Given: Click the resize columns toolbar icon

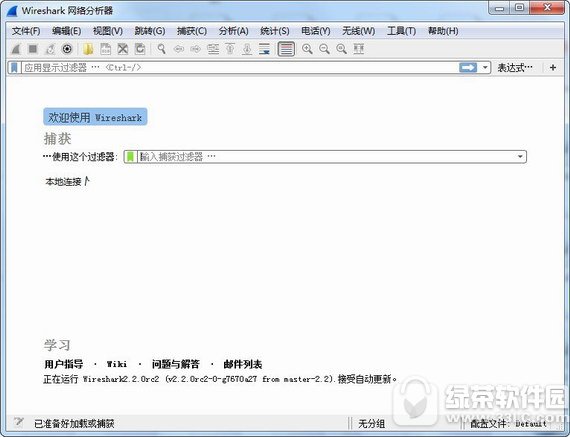Looking at the screenshot, I should click(358, 49).
